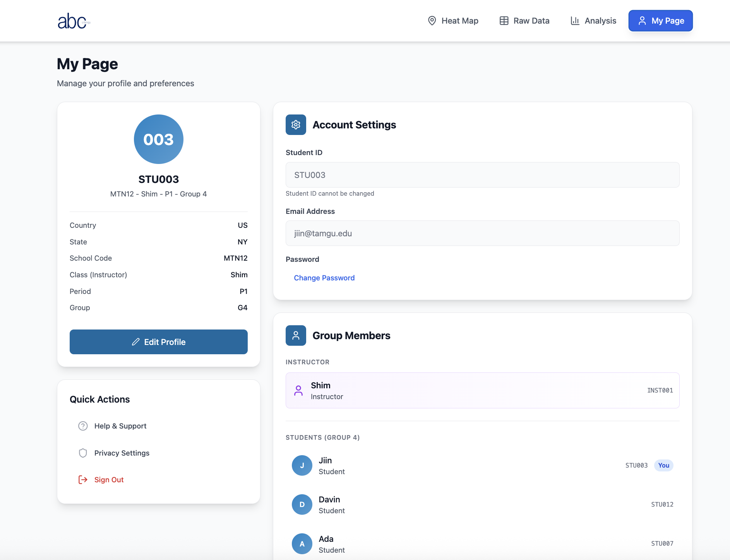730x560 pixels.
Task: Click the Group Members person icon
Action: 296,335
